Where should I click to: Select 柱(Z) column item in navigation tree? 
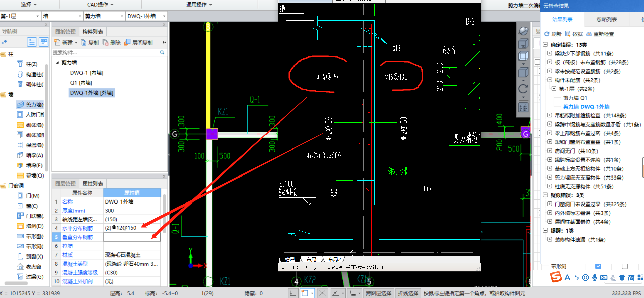28,64
